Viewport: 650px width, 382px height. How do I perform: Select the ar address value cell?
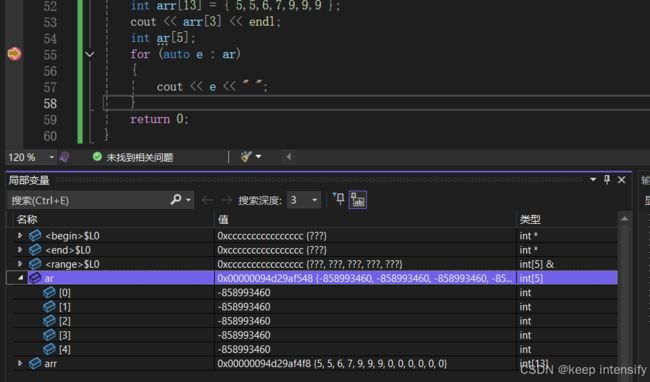(364, 278)
